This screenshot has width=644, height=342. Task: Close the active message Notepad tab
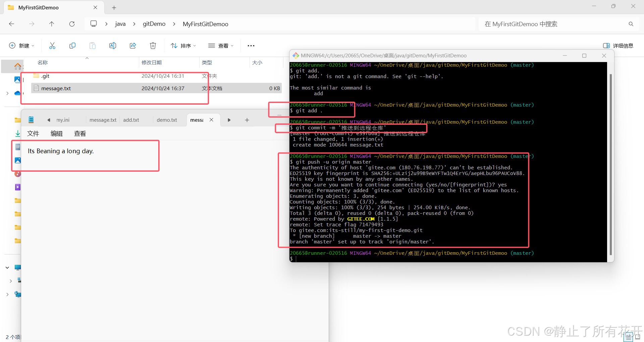211,120
